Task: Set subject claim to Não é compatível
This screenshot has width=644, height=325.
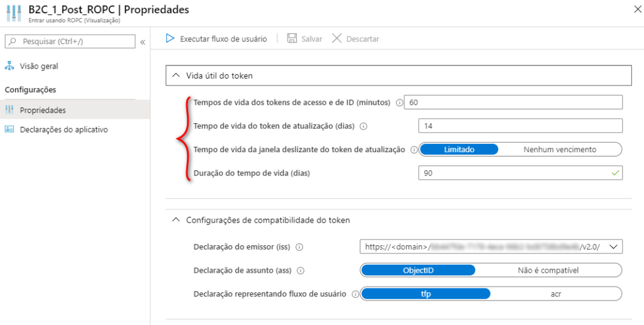Action: tap(548, 270)
